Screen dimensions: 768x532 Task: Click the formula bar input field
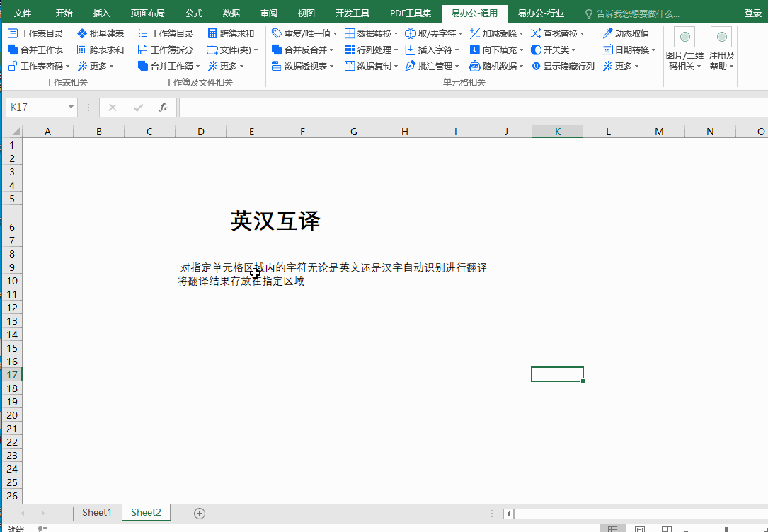click(x=474, y=108)
